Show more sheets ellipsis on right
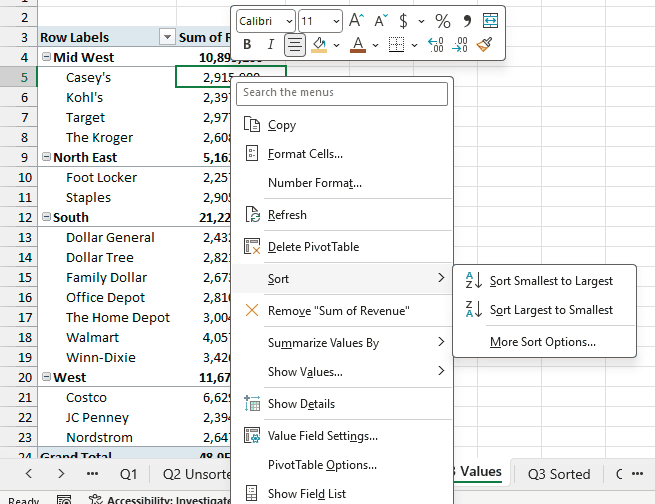The width and height of the screenshot is (655, 504). point(637,474)
